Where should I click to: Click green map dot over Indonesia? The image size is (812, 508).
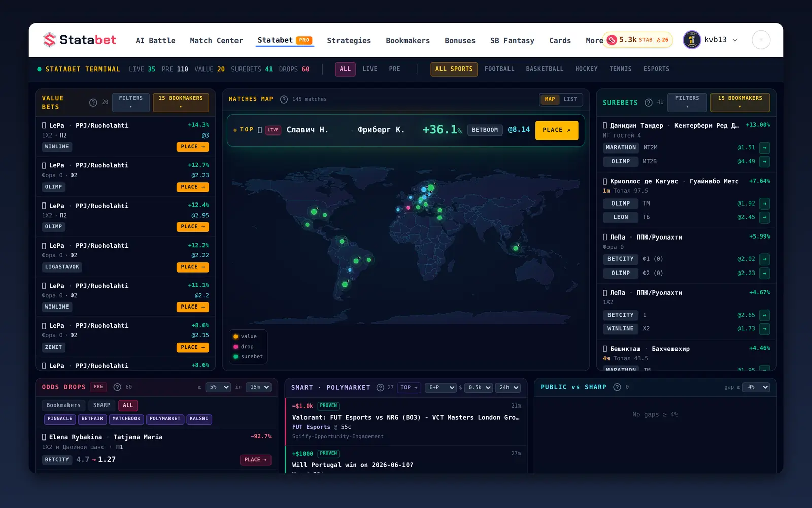(516, 248)
